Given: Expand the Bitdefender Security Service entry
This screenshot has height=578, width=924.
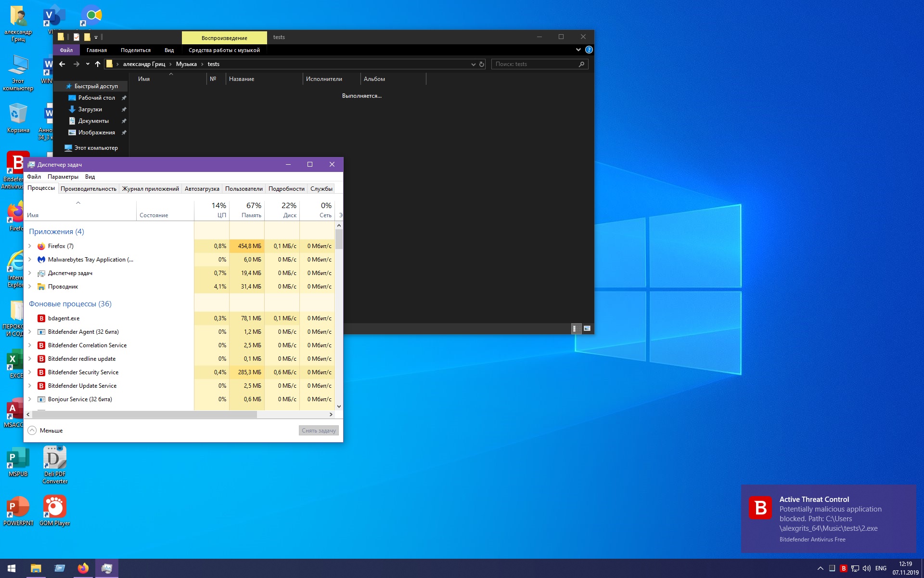Looking at the screenshot, I should (30, 372).
